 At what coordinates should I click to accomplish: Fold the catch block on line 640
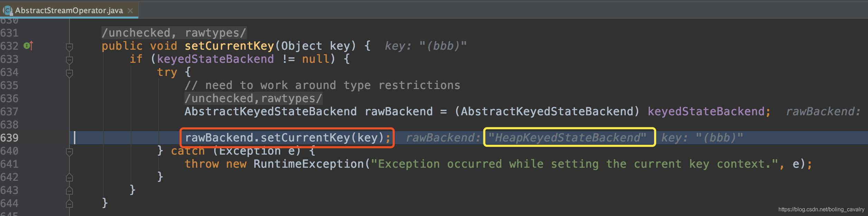[69, 152]
